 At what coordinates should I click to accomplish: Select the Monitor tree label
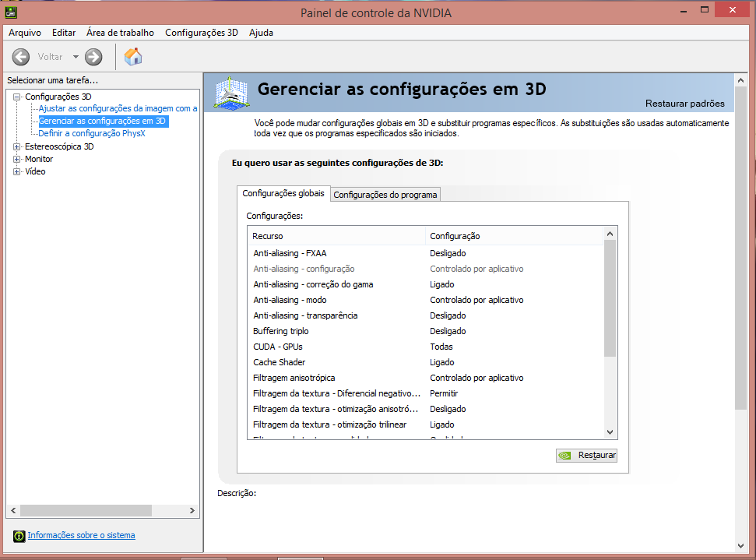[39, 159]
